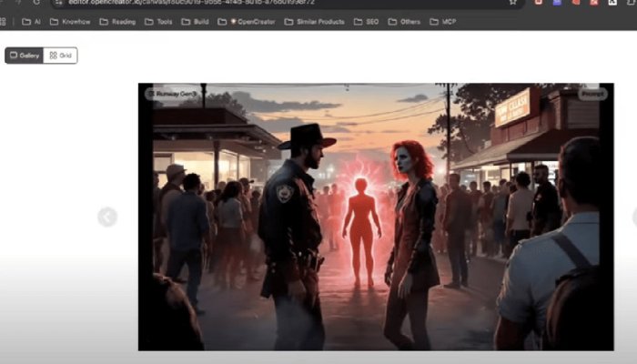Screen dimensions: 637x364
Task: Open the Prompt overlay button
Action: 592,94
